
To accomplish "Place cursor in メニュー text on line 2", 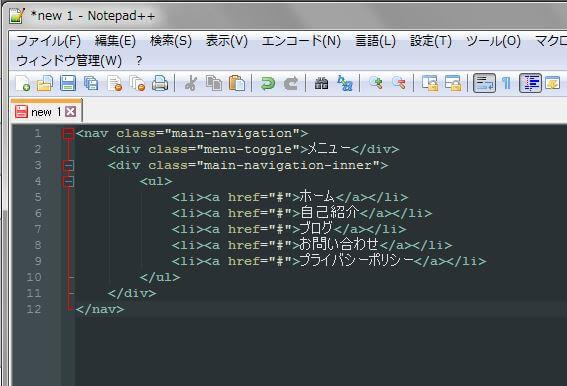I will click(x=329, y=149).
